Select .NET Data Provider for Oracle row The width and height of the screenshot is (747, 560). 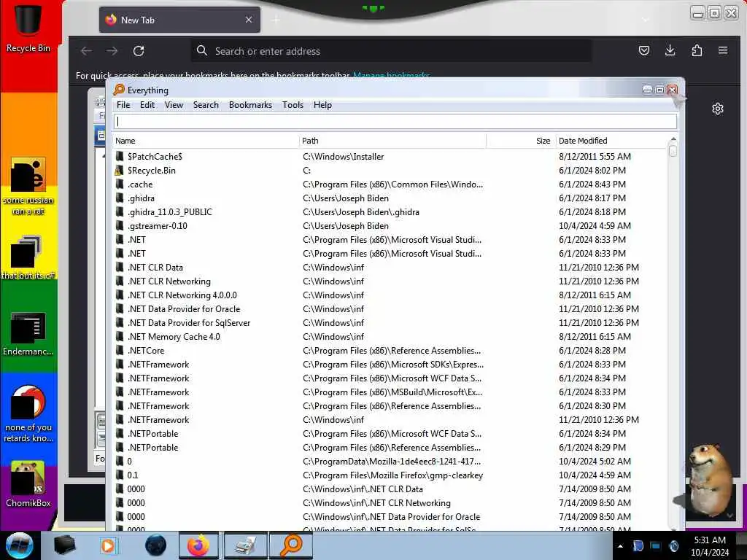391,308
